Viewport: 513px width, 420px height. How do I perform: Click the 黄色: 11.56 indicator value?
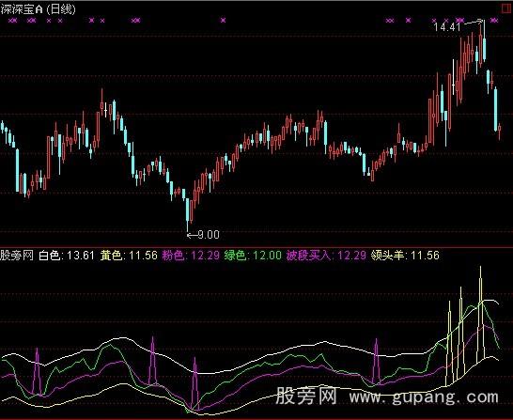point(129,256)
